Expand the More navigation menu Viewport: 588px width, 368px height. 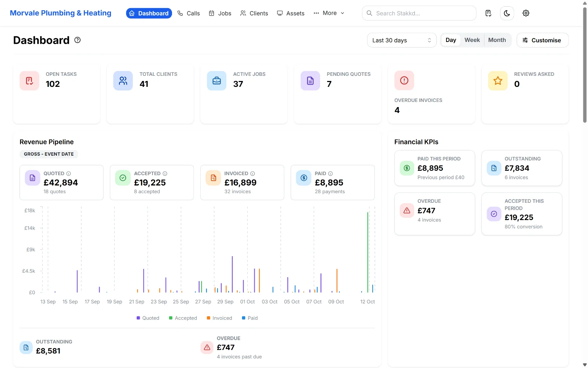pos(329,13)
